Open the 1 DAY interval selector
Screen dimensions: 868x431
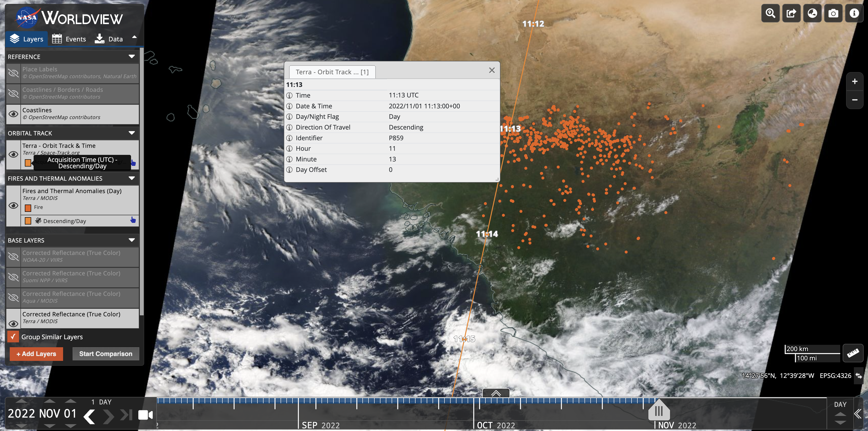click(x=101, y=402)
